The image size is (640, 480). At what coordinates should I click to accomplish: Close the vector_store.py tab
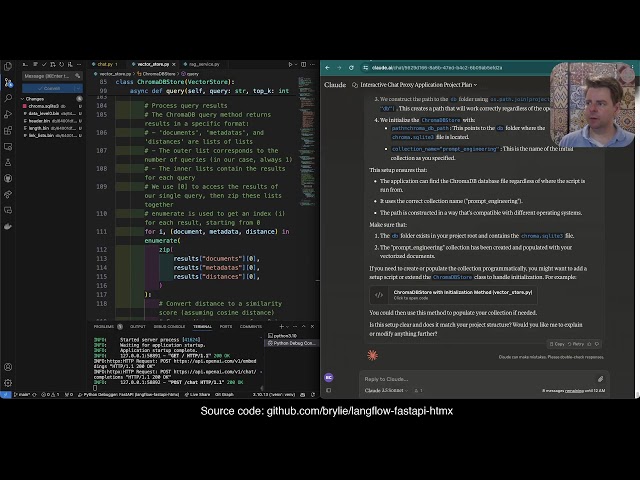[x=174, y=64]
